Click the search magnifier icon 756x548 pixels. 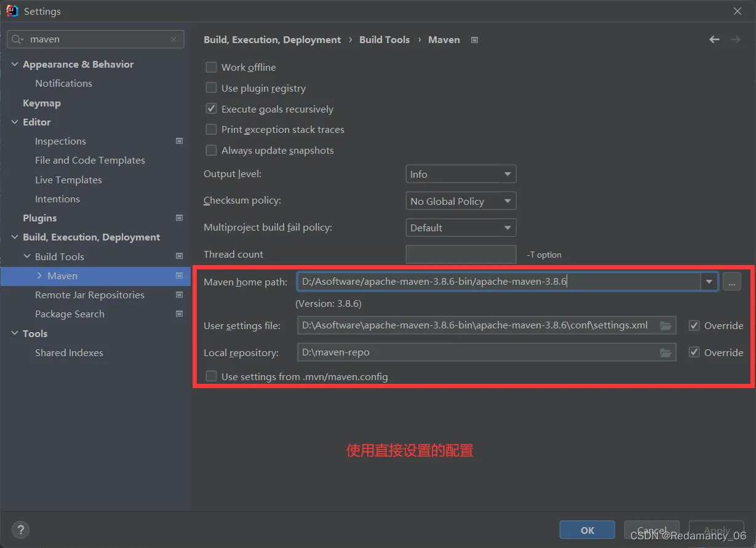pos(17,39)
